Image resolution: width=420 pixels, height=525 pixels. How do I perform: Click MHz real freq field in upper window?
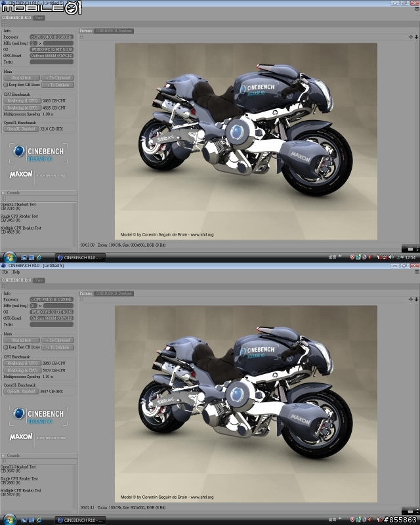[x=58, y=43]
